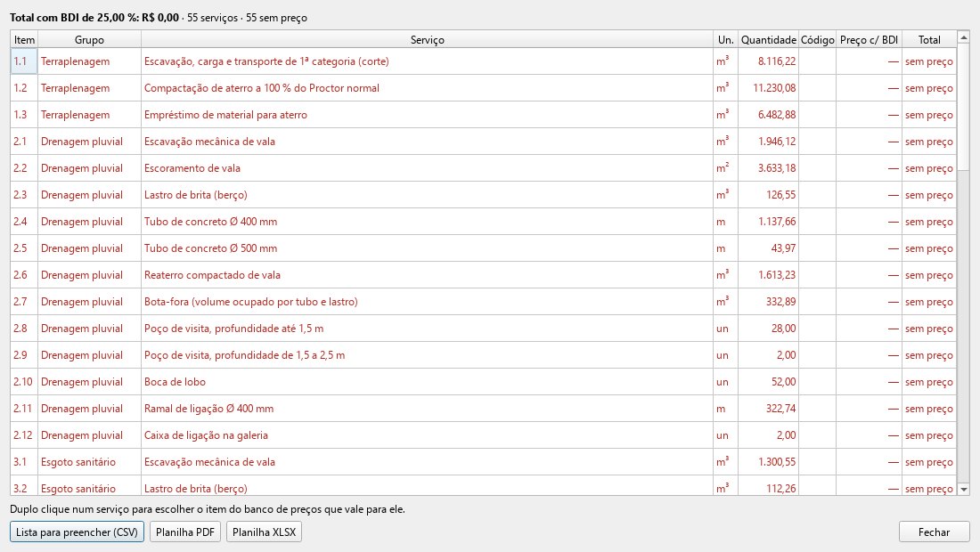Sort by the Grupo column header

click(89, 39)
